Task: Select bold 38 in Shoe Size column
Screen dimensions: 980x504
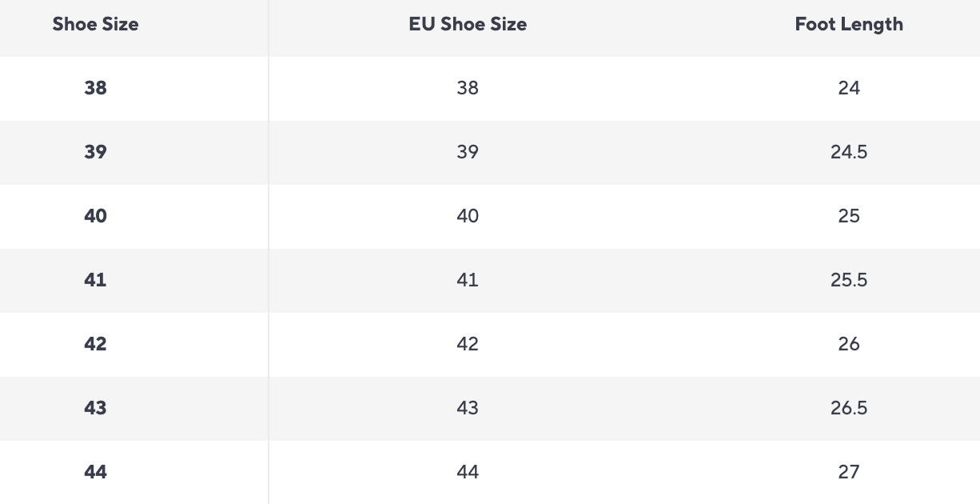Action: click(95, 88)
